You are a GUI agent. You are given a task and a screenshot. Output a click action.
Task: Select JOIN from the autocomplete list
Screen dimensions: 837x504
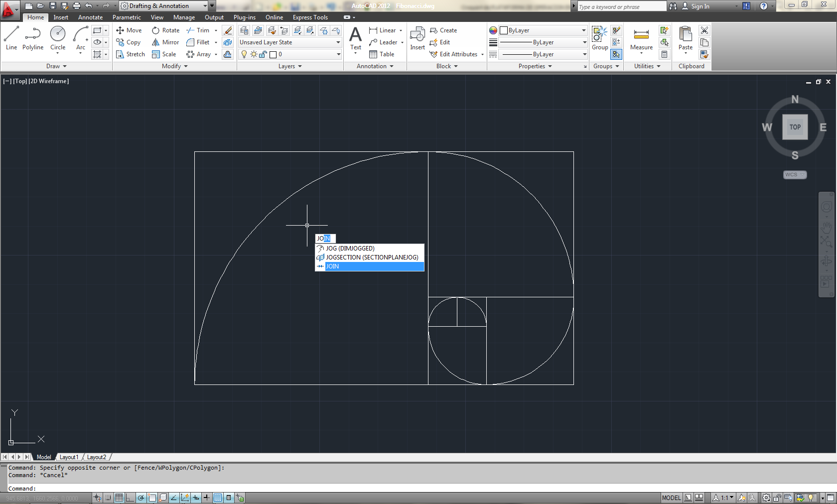pos(370,266)
